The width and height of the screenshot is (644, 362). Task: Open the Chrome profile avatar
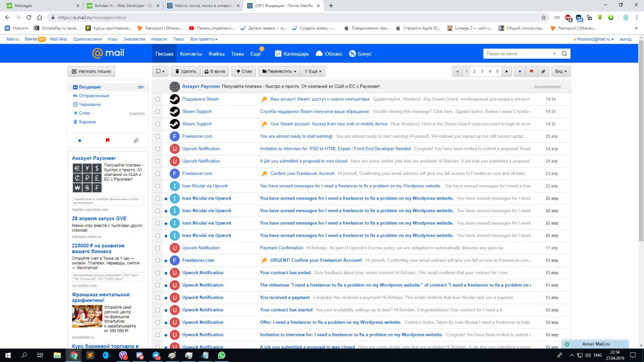point(625,17)
